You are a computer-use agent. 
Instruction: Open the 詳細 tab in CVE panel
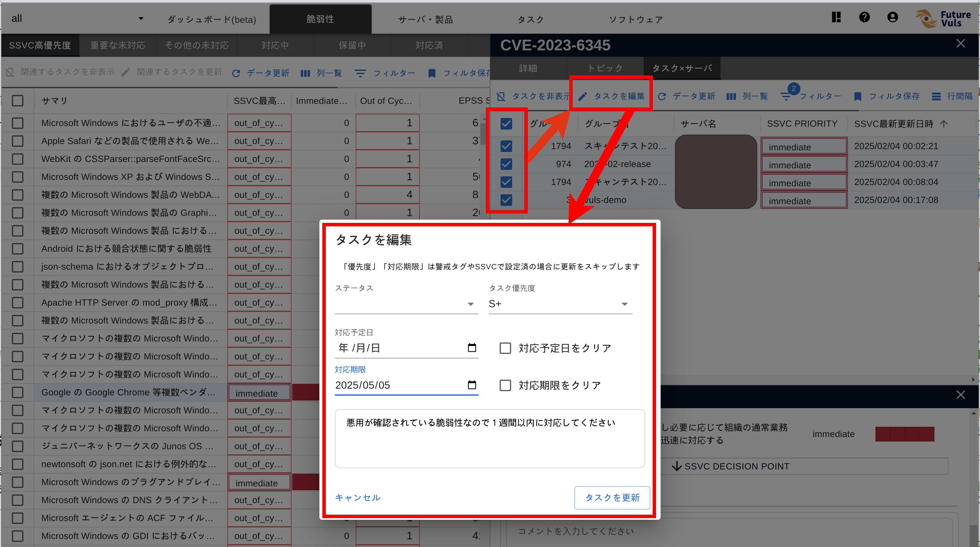(x=528, y=68)
